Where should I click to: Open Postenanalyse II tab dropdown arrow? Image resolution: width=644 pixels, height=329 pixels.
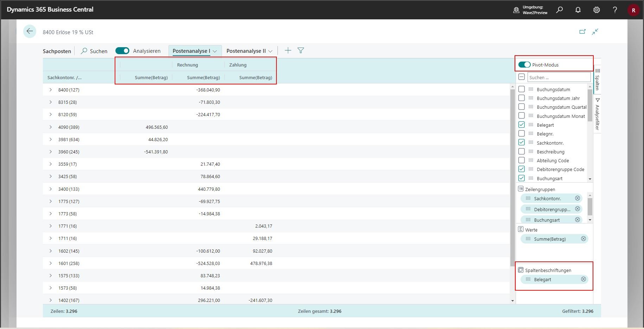pos(270,51)
